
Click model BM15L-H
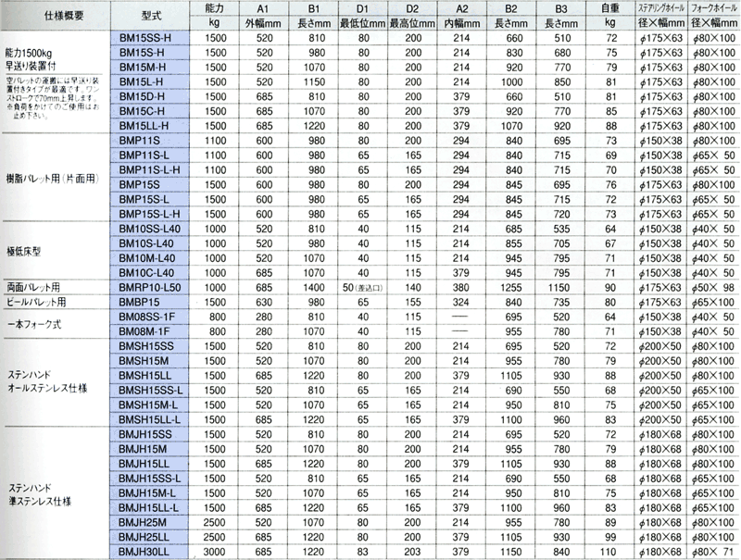(x=150, y=82)
